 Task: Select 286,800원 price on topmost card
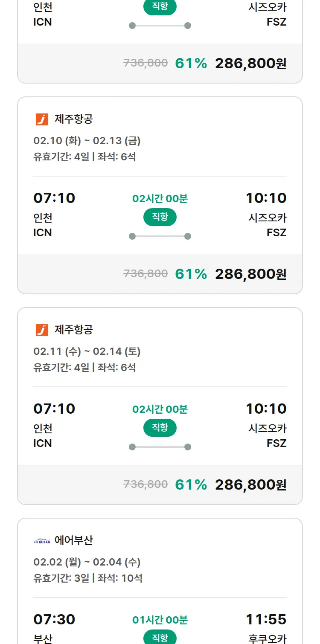[x=250, y=63]
